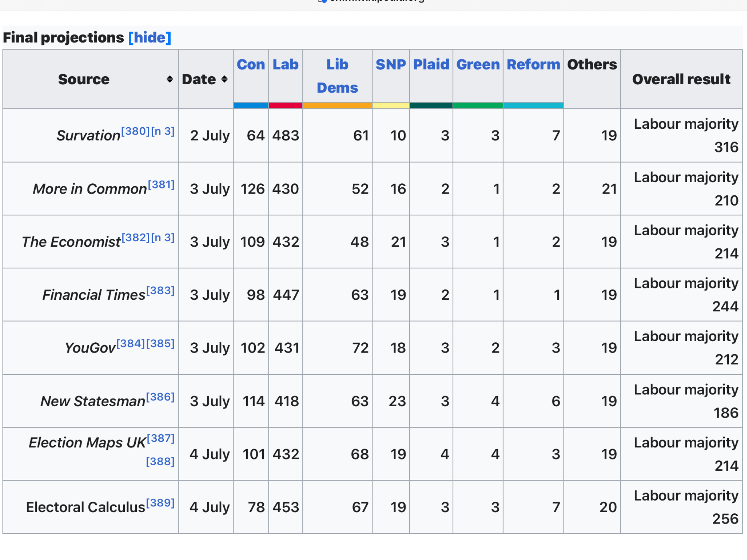Open Election Maps UK reference [387]
This screenshot has height=560, width=747.
161,438
